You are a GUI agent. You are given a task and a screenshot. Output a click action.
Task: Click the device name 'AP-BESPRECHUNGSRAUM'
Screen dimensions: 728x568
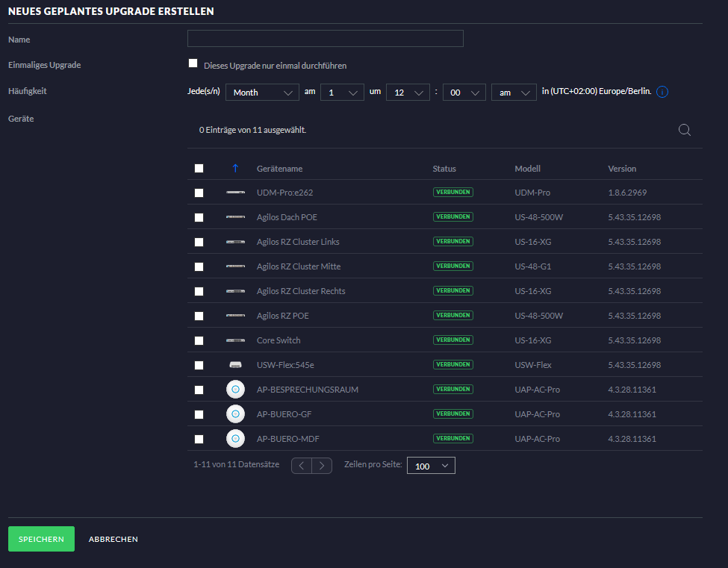click(308, 390)
